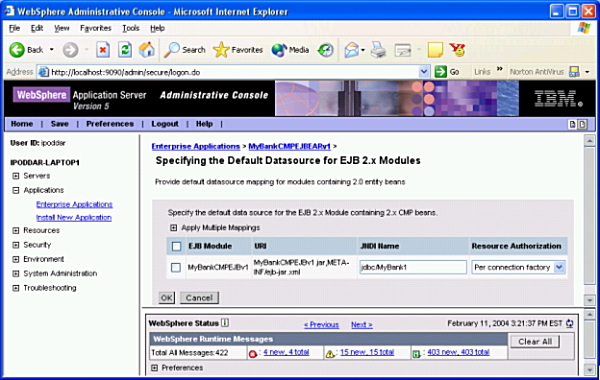Collapse the Applications tree node

coord(16,190)
